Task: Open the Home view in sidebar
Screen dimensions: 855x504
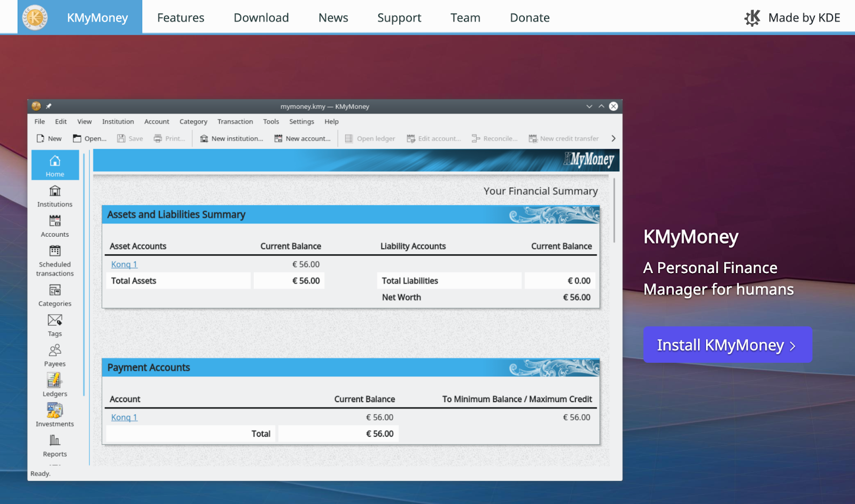Action: [55, 165]
